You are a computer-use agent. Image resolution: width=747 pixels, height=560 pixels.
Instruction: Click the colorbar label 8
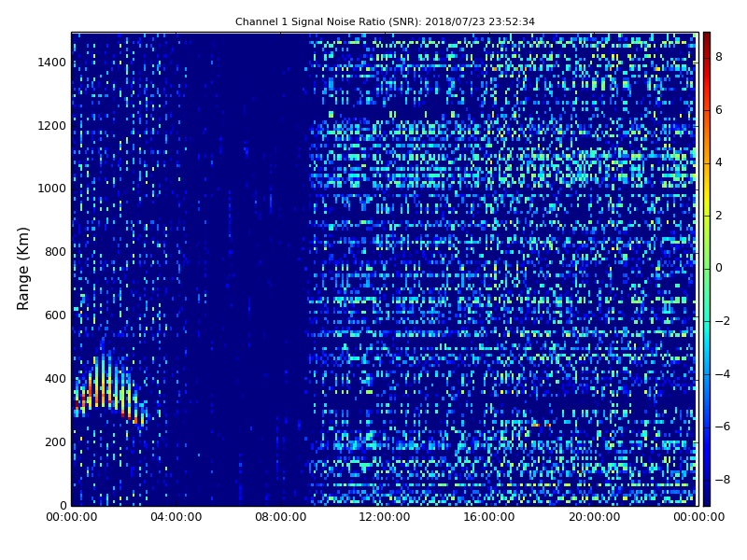click(719, 57)
